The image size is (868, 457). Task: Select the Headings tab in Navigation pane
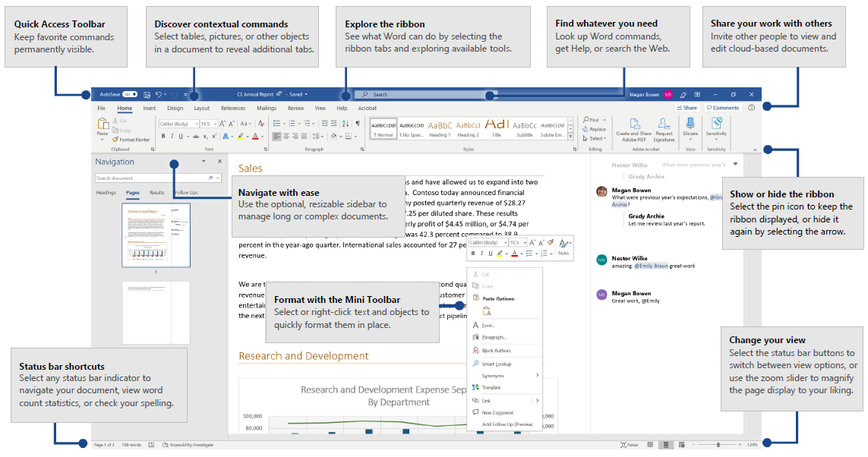pyautogui.click(x=106, y=193)
